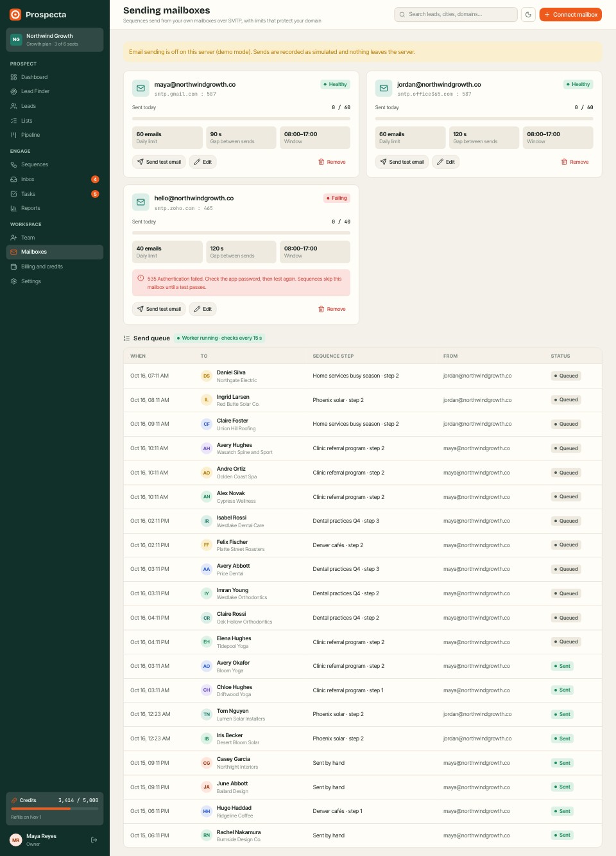
Task: Toggle dark mode moon icon
Action: (528, 14)
